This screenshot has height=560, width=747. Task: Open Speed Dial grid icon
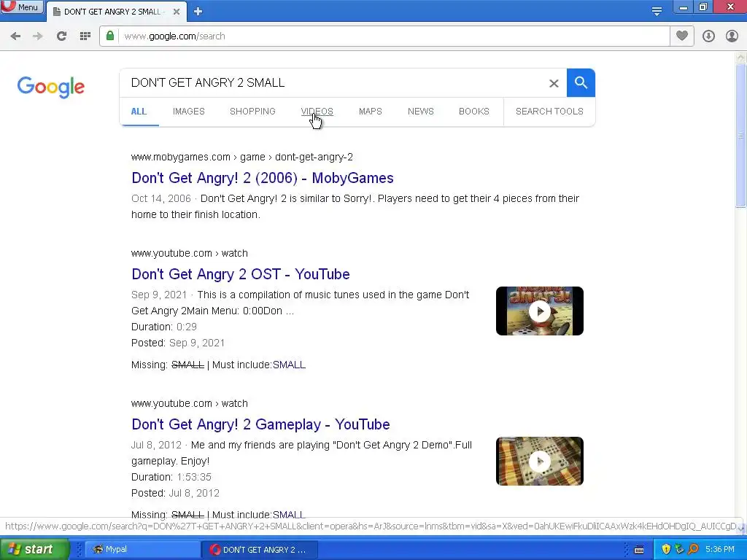[x=85, y=36]
